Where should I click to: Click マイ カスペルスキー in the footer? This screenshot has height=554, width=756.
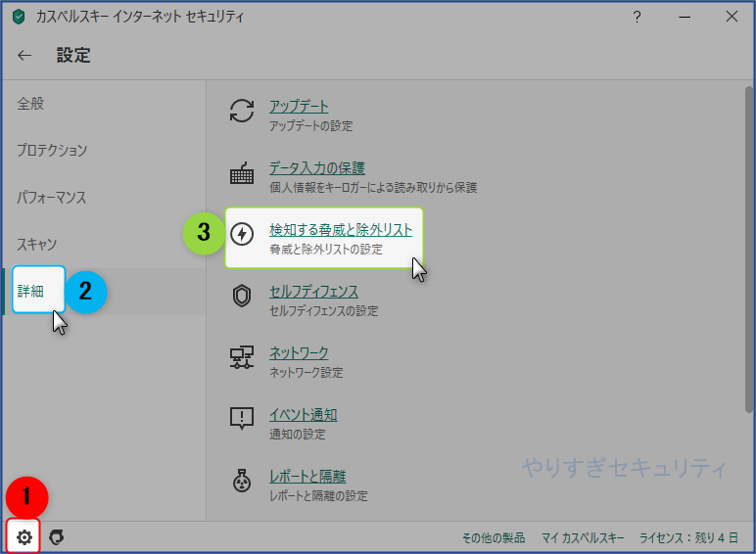tap(583, 537)
